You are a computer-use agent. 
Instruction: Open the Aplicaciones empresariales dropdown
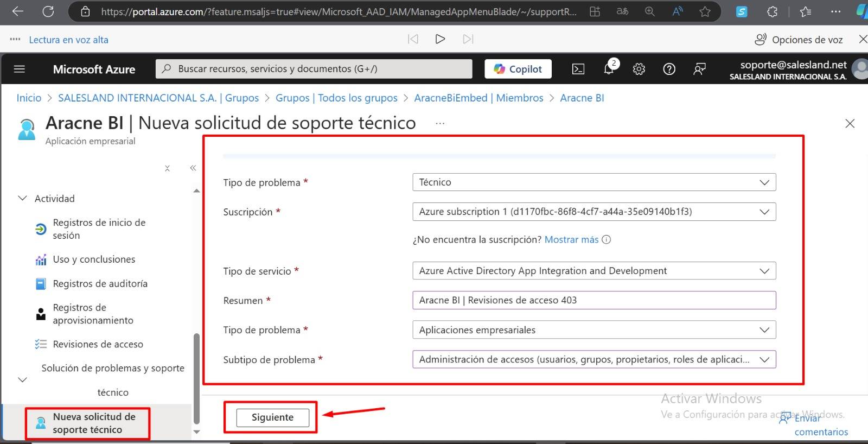click(594, 330)
